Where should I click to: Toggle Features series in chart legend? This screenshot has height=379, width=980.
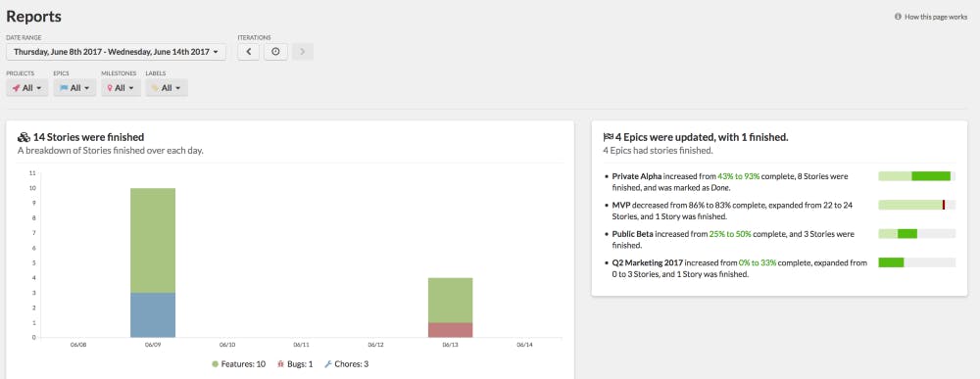pyautogui.click(x=239, y=364)
